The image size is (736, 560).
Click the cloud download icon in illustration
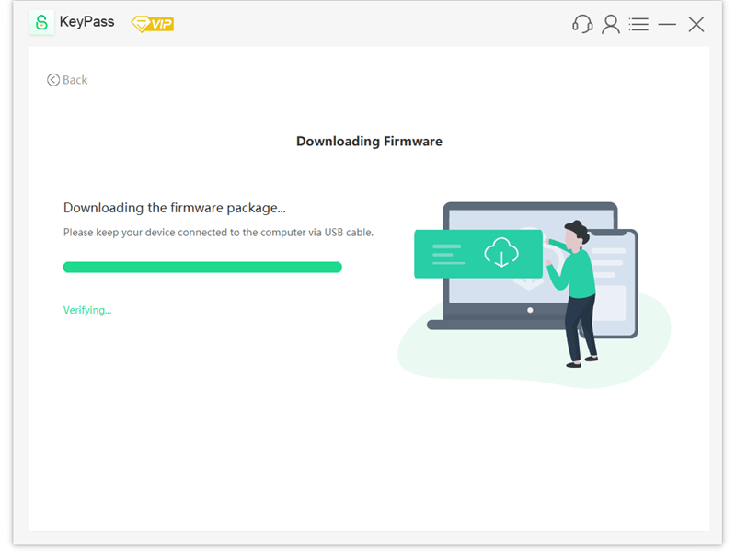501,252
